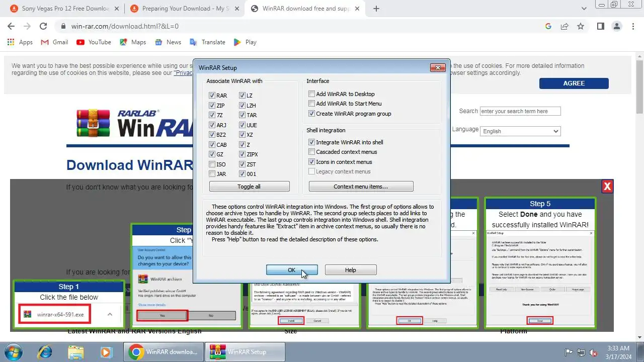
Task: Open Windows Explorer from taskbar
Action: (x=75, y=352)
